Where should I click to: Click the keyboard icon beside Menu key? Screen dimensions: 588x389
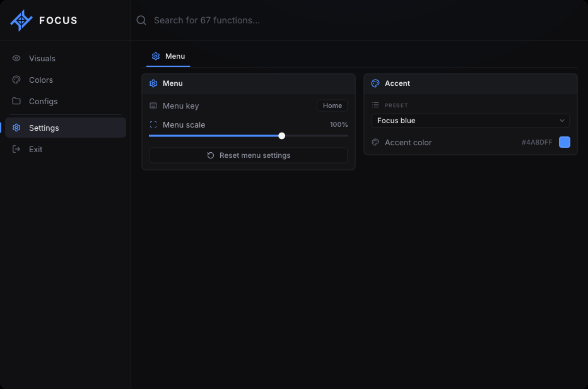[x=153, y=105]
